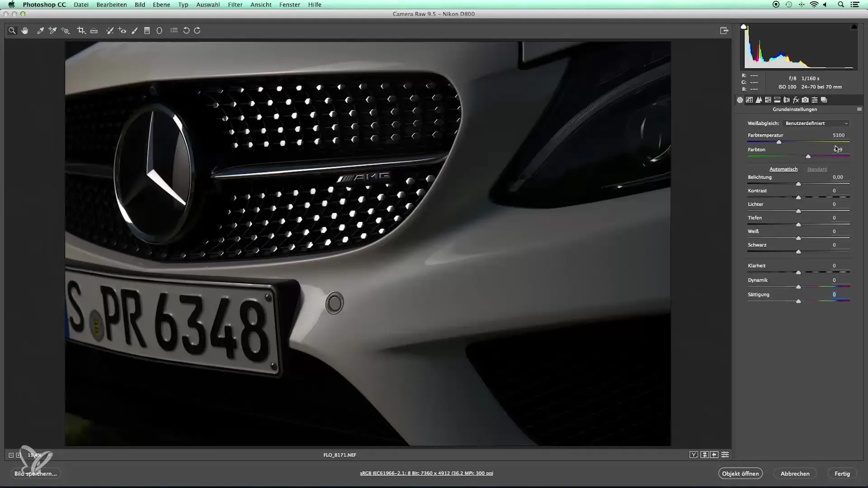The height and width of the screenshot is (488, 868).
Task: Click the Kontrast slider handle
Action: tap(798, 197)
